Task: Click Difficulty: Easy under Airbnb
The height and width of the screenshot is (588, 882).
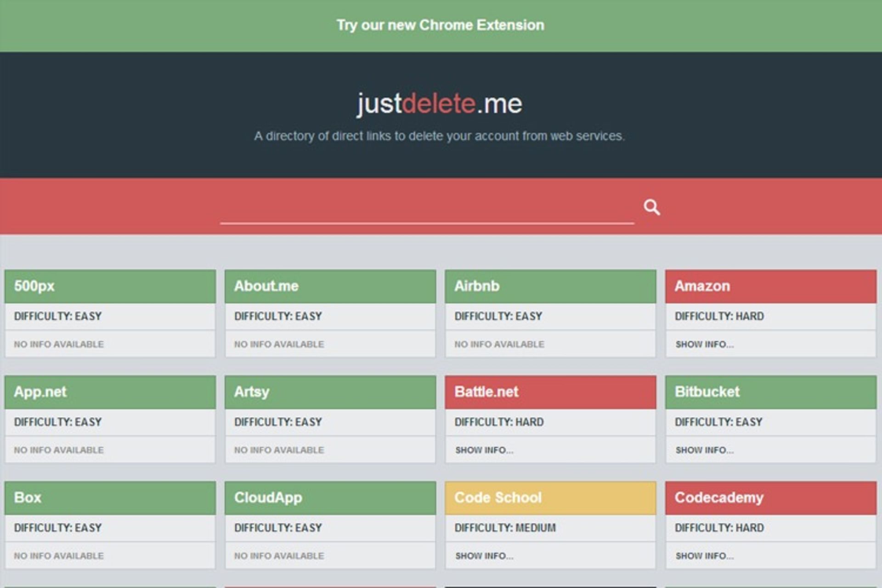Action: pos(498,316)
